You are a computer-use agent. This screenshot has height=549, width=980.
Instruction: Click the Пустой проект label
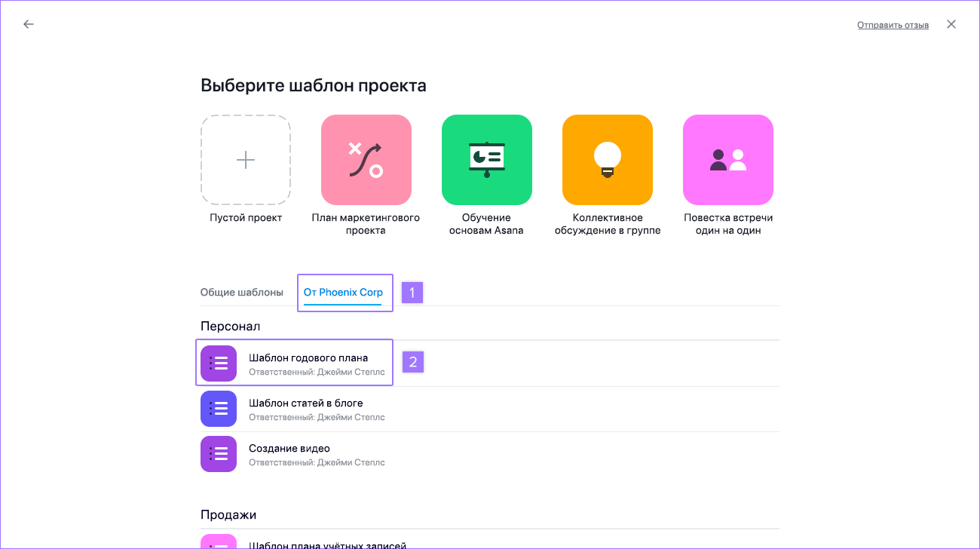[x=246, y=218]
